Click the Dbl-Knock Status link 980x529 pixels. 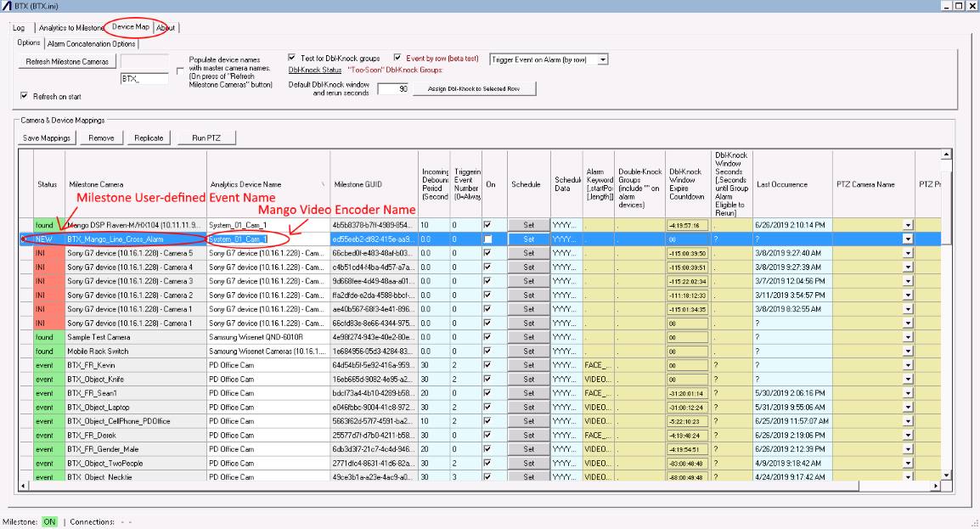point(315,70)
